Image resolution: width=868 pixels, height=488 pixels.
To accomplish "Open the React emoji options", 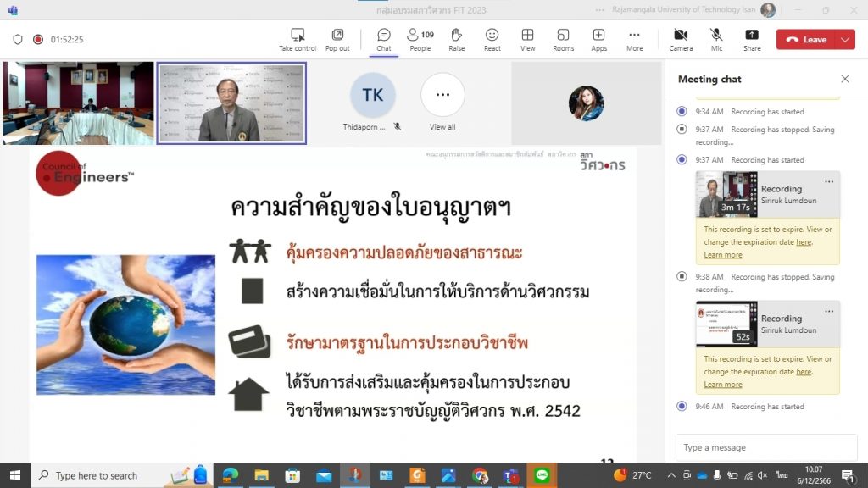I will [492, 39].
